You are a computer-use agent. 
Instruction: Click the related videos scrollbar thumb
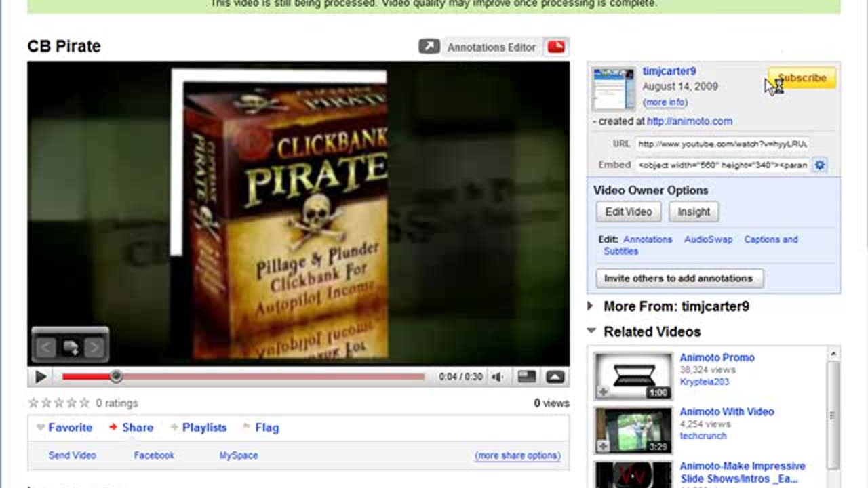(834, 415)
